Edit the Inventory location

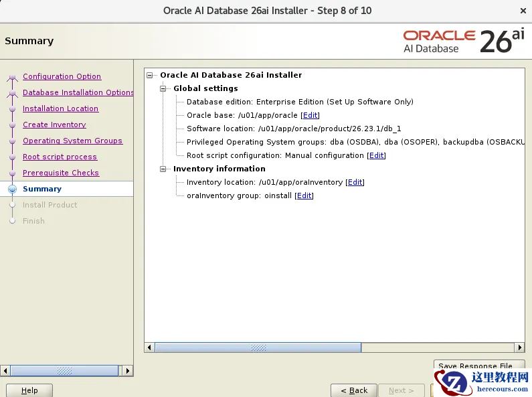pos(355,182)
